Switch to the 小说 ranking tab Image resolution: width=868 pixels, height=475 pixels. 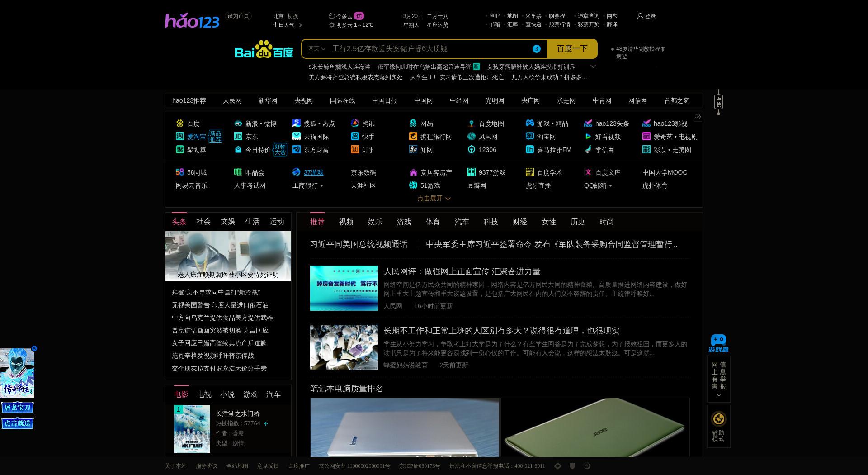tap(227, 394)
